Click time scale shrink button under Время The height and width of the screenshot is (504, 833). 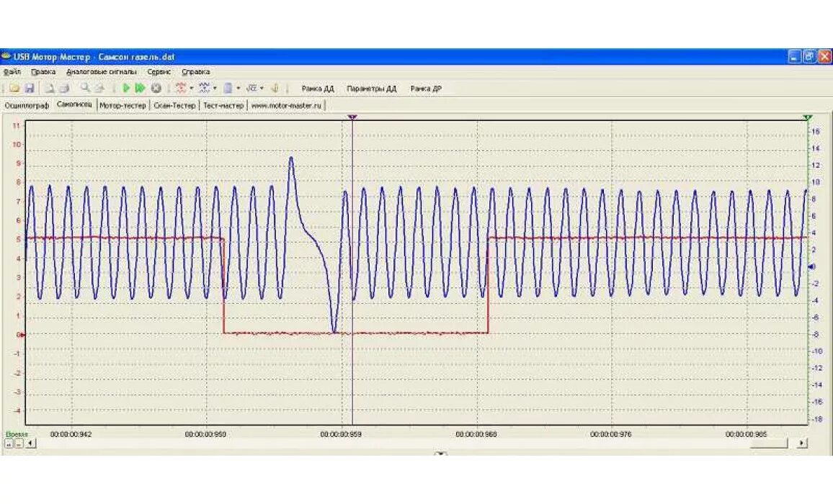coord(19,444)
